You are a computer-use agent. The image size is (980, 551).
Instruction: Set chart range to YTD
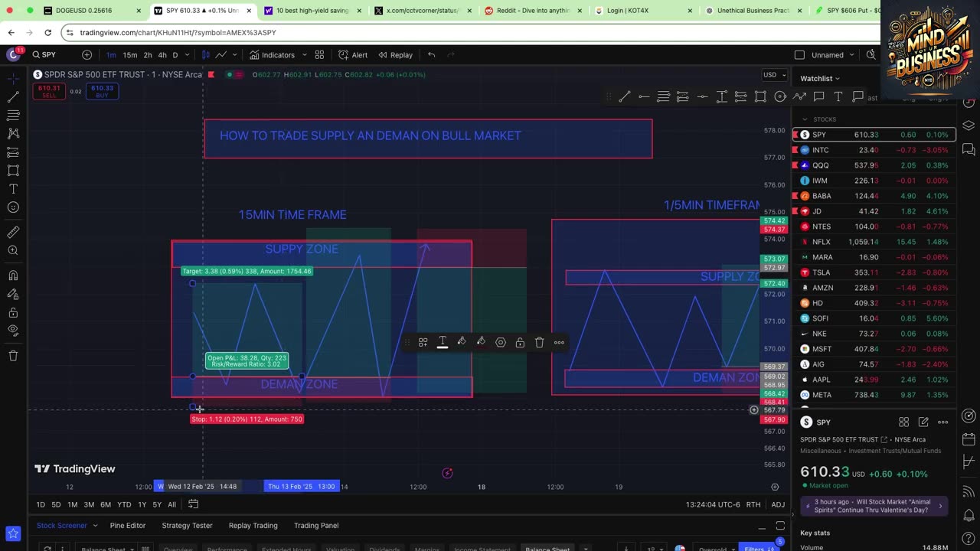(124, 504)
